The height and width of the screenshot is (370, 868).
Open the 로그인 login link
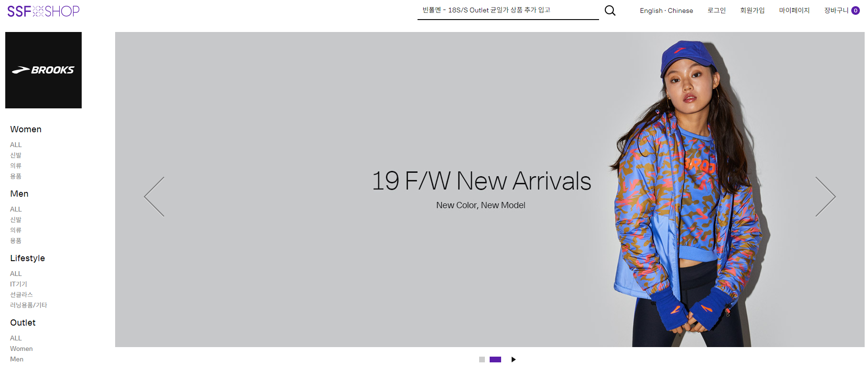point(717,11)
